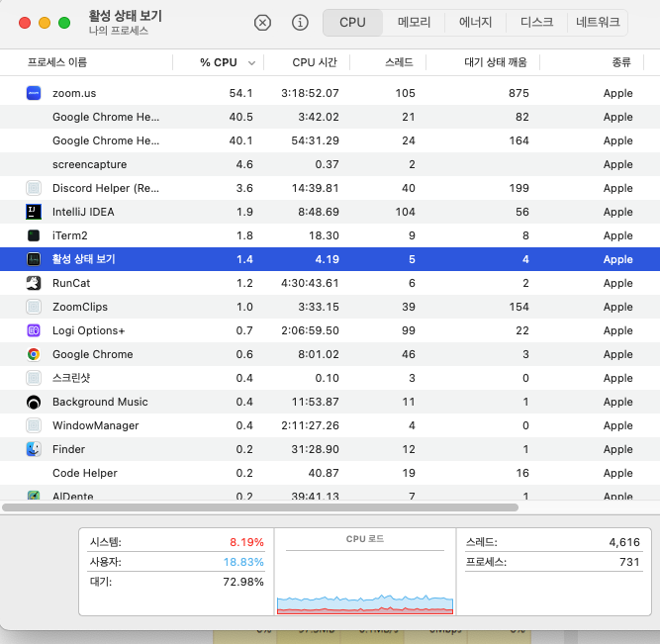Select the Logi Options+ process name
This screenshot has height=644, width=660.
click(88, 330)
